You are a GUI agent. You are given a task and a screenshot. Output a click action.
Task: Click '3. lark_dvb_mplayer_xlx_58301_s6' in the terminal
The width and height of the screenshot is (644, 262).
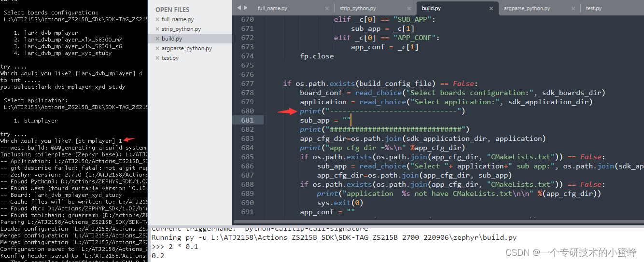coord(68,46)
